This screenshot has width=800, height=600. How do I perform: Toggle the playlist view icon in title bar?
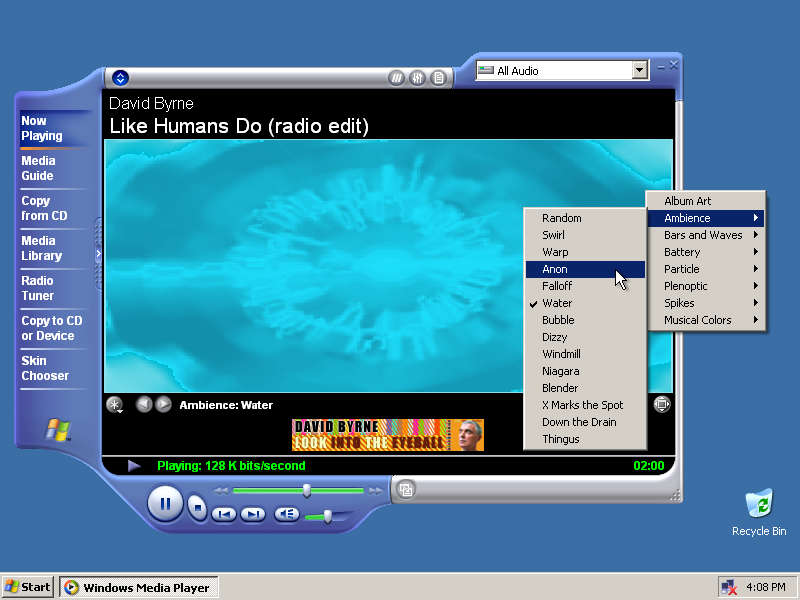point(438,78)
